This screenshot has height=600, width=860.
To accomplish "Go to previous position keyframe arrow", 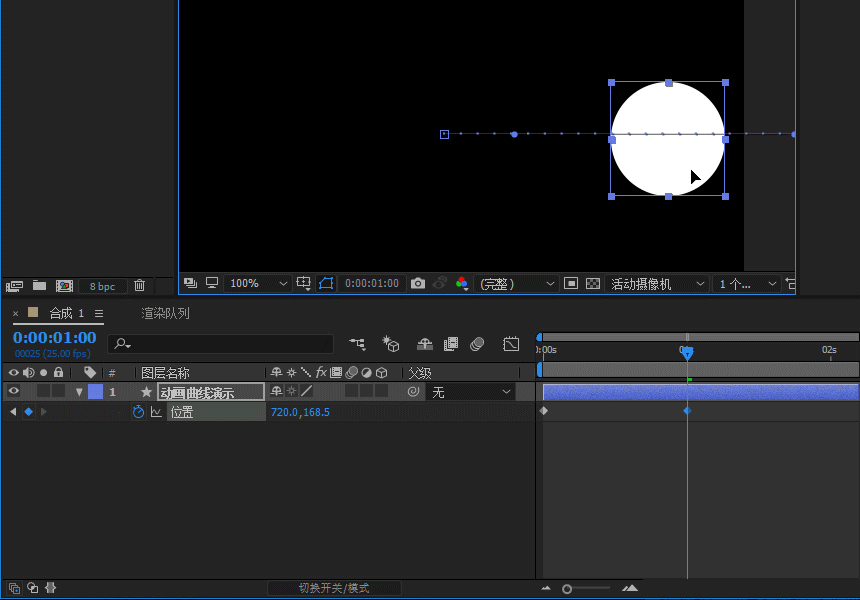I will (x=13, y=411).
